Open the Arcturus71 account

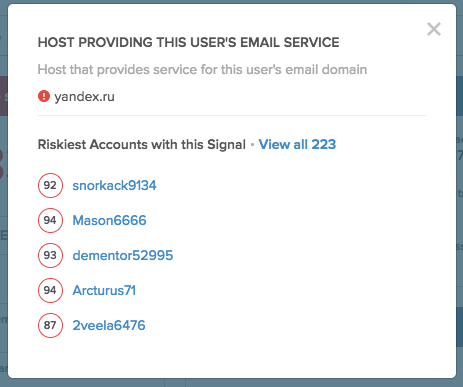click(x=104, y=290)
